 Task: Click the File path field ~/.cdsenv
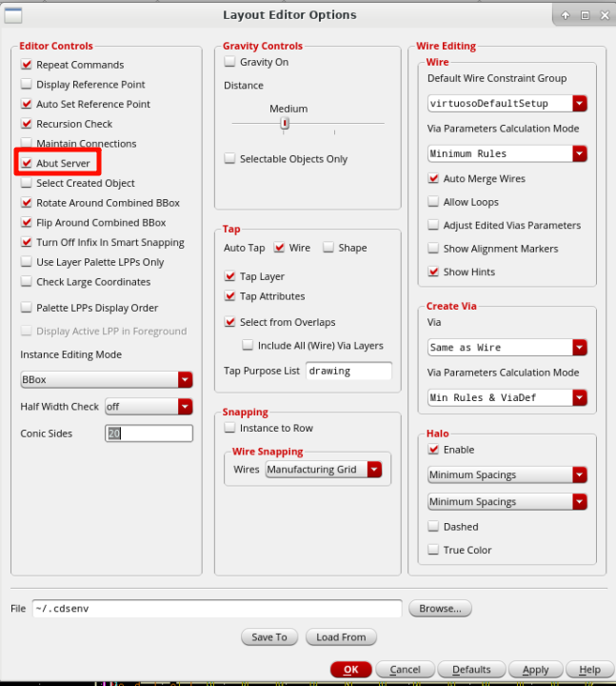217,609
